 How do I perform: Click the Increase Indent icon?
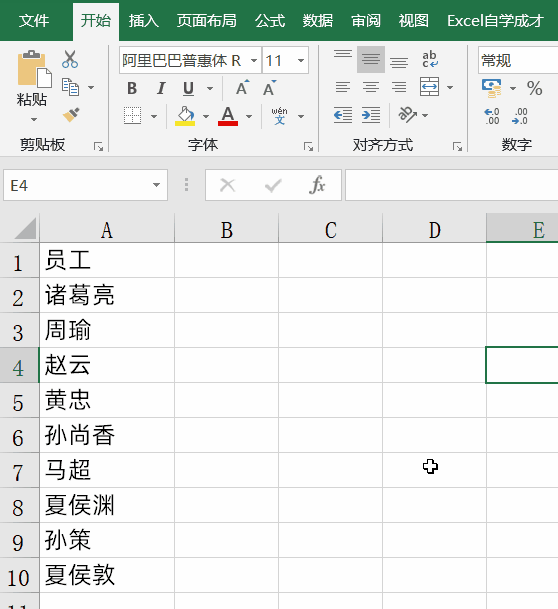tap(371, 115)
